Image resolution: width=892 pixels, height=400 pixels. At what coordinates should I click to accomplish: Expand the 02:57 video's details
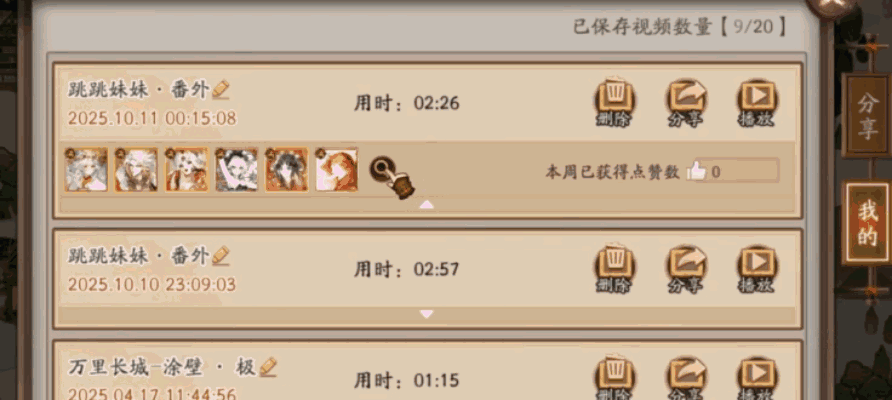coord(427,314)
